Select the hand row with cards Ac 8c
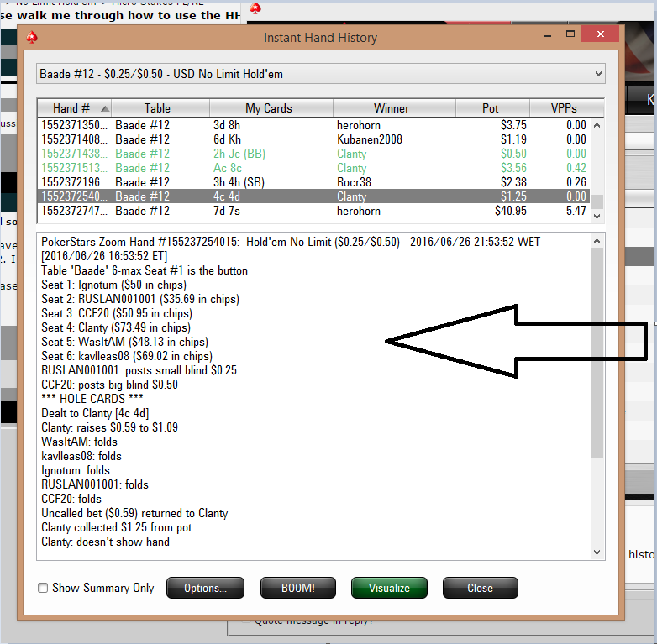This screenshot has height=644, width=657. click(313, 168)
